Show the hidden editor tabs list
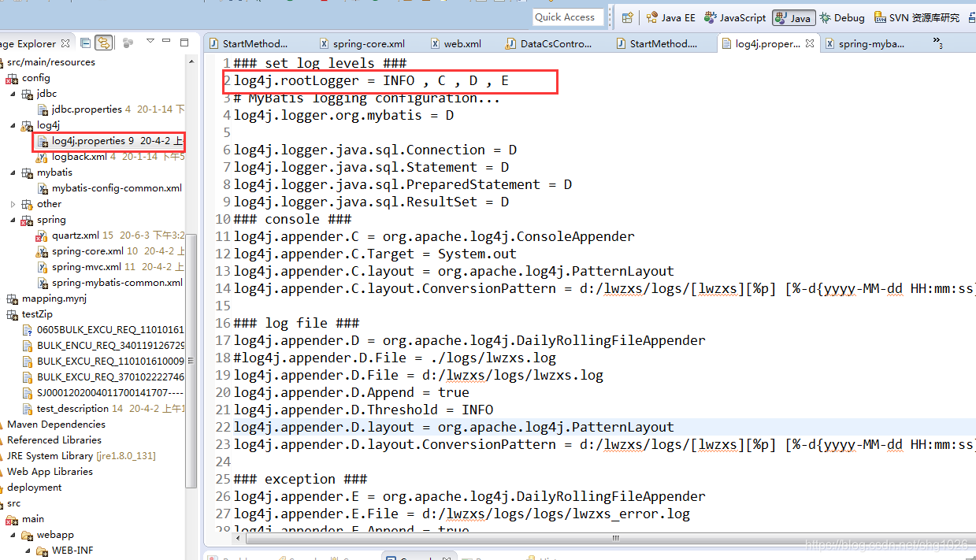Viewport: 976px width, 560px height. pyautogui.click(x=937, y=43)
